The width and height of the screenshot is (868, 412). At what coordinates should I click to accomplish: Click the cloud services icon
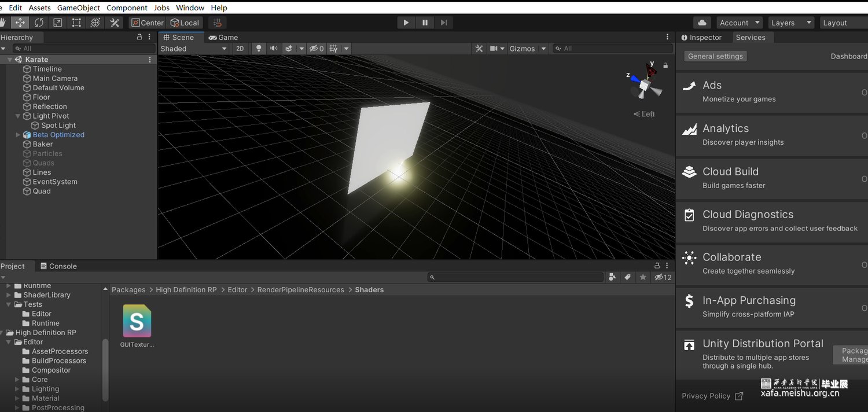[x=702, y=23]
